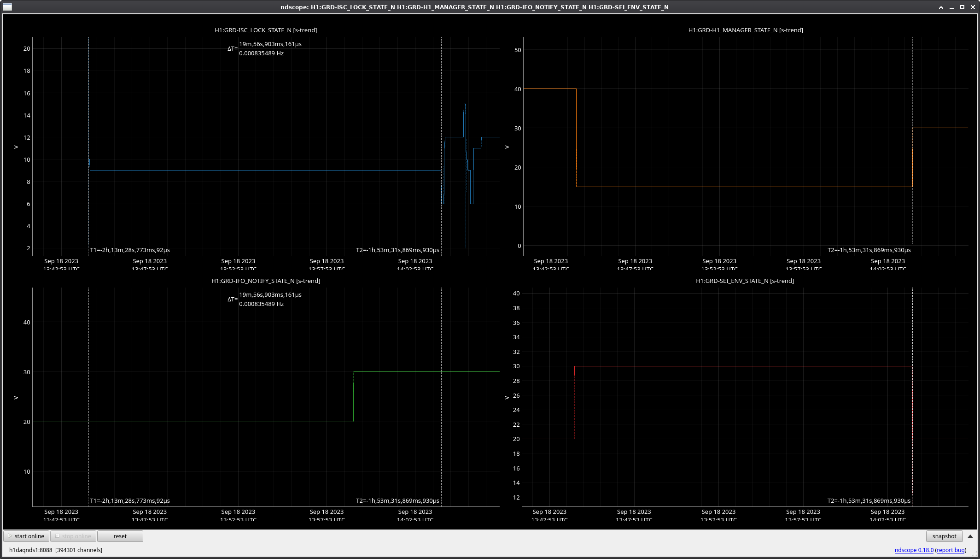The width and height of the screenshot is (980, 559).
Task: Close the ndscope window
Action: pyautogui.click(x=973, y=7)
